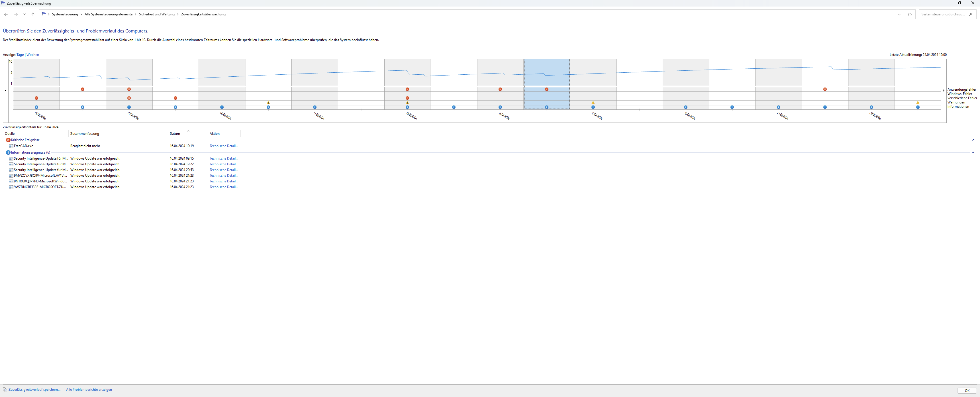The image size is (980, 397).
Task: Click the miscellaneous failure icon on 05.04.2024
Action: pos(36,98)
